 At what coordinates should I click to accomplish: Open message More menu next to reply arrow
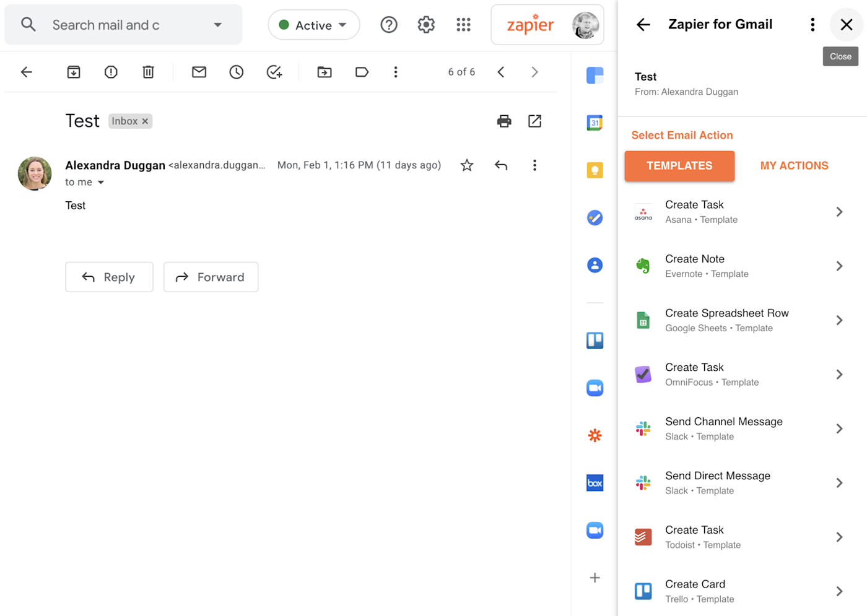click(x=534, y=165)
